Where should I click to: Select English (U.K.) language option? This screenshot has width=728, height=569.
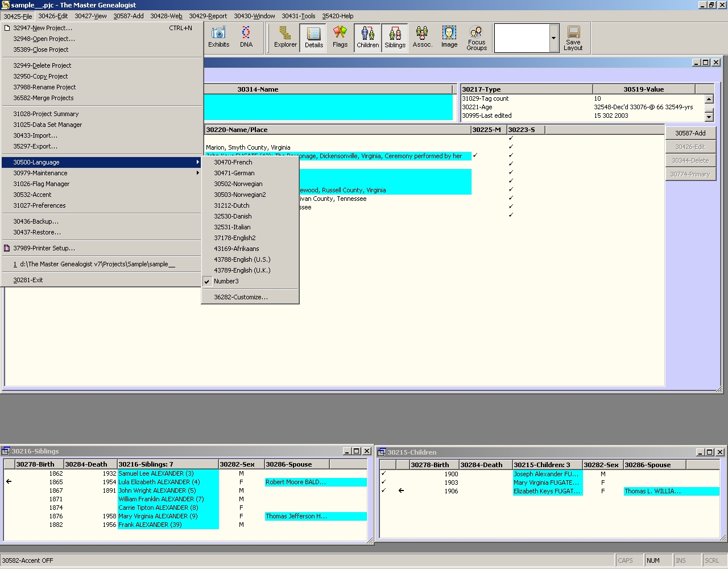[x=250, y=270]
